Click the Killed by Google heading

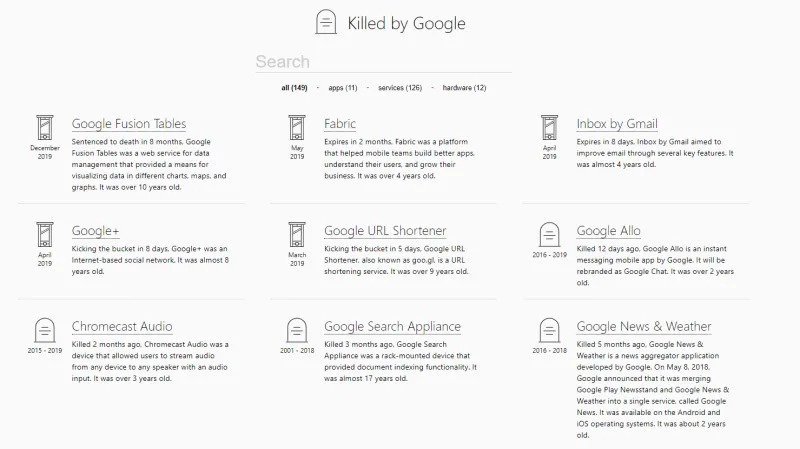point(406,23)
